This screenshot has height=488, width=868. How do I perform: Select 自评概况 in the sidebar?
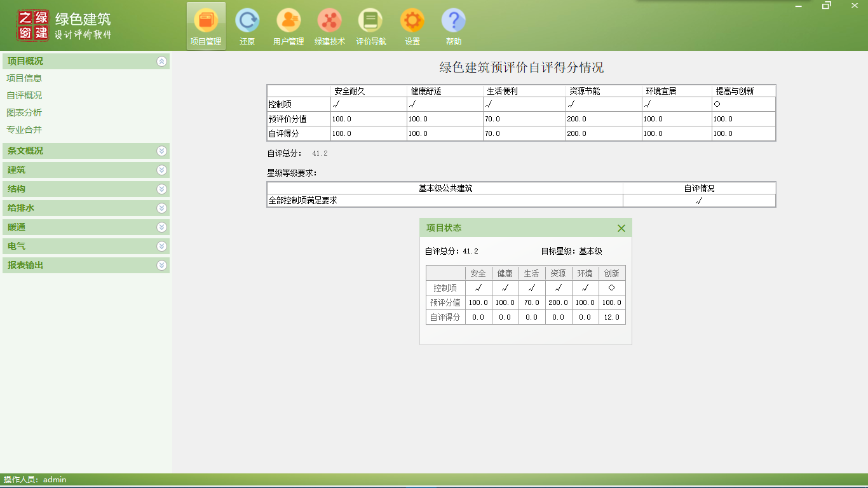pyautogui.click(x=24, y=95)
